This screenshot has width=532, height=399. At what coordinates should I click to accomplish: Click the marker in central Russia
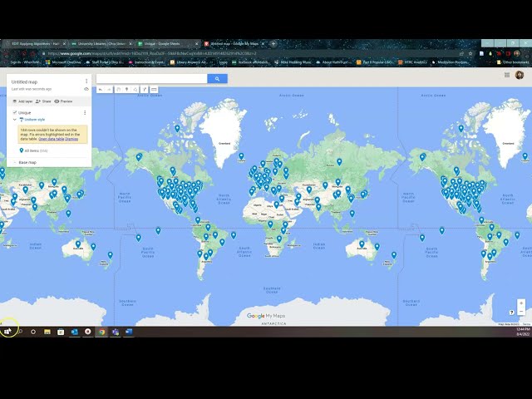click(339, 162)
